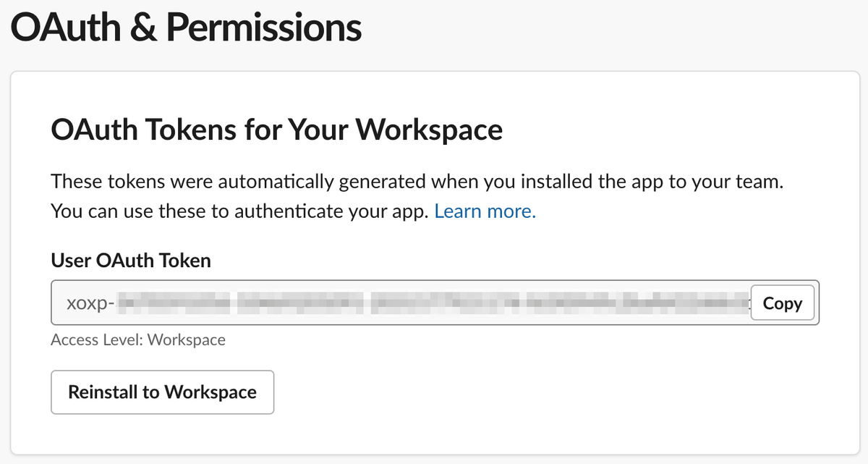Click the sentence about automatically generated tokens
Screen dimensions: 868x464
pyautogui.click(x=417, y=182)
